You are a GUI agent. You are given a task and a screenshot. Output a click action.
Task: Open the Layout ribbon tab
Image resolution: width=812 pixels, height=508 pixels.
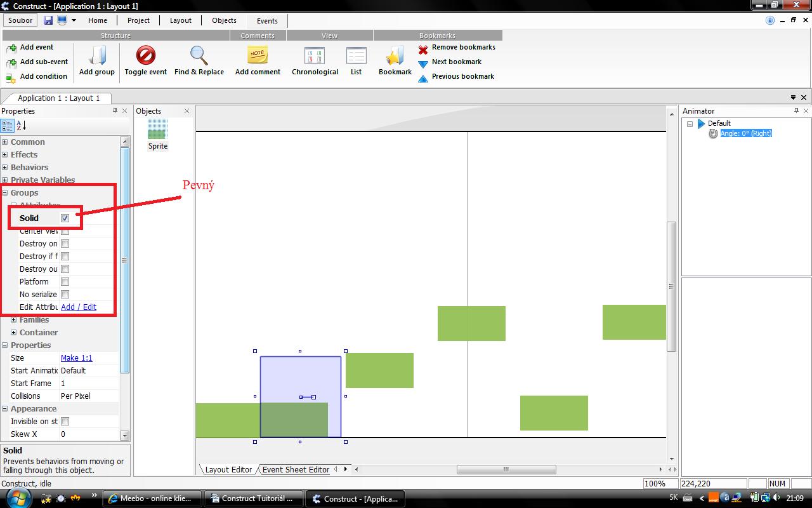(x=181, y=20)
